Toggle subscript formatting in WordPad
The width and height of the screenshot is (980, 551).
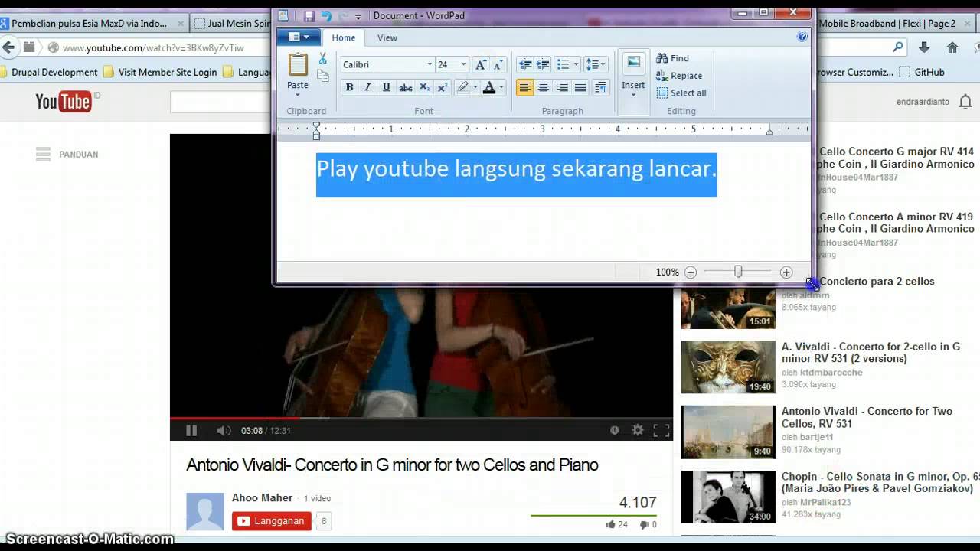click(424, 87)
